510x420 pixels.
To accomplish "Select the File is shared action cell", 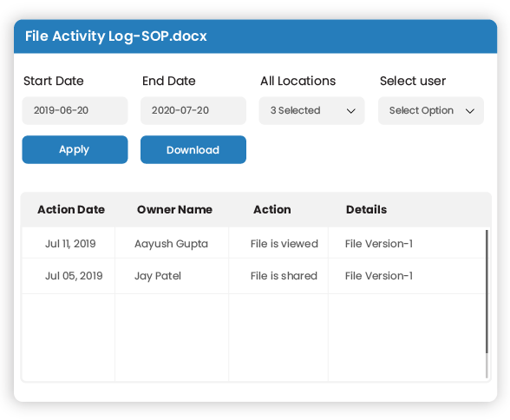I will 278,276.
